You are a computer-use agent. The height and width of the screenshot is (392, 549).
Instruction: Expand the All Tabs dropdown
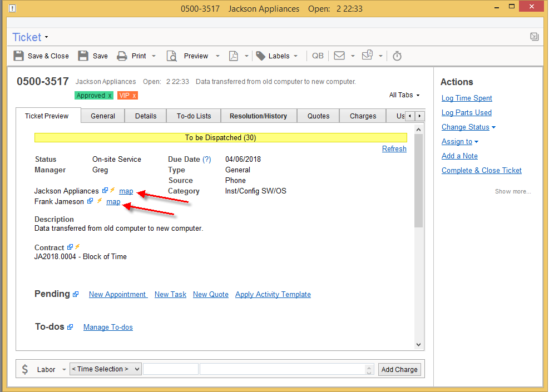(404, 95)
